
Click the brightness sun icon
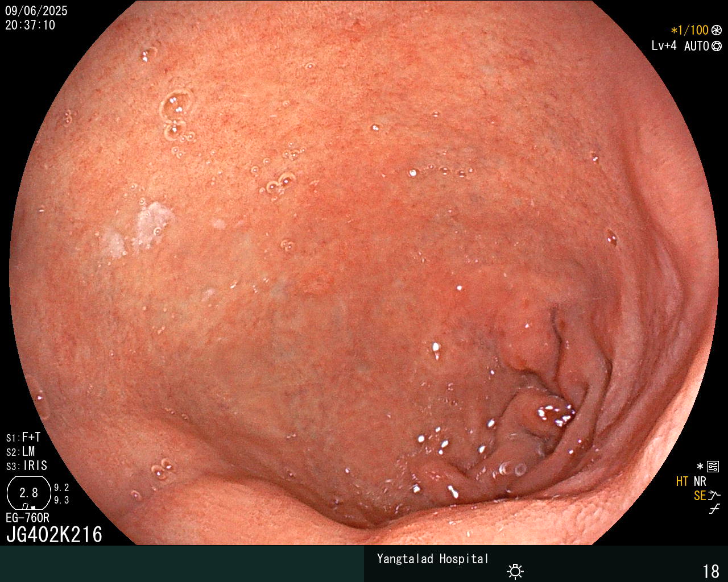click(x=515, y=571)
